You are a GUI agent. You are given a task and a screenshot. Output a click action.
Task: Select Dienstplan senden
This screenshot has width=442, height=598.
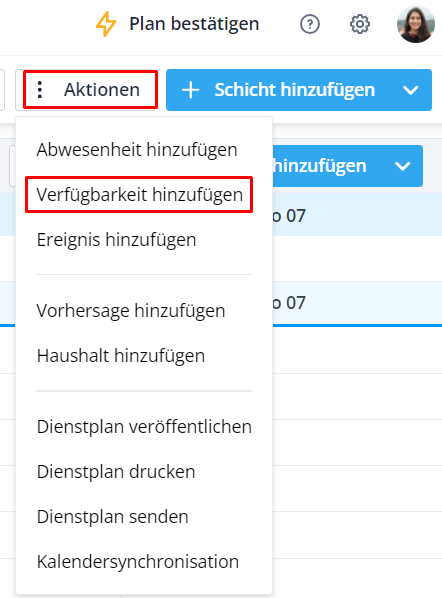[113, 517]
